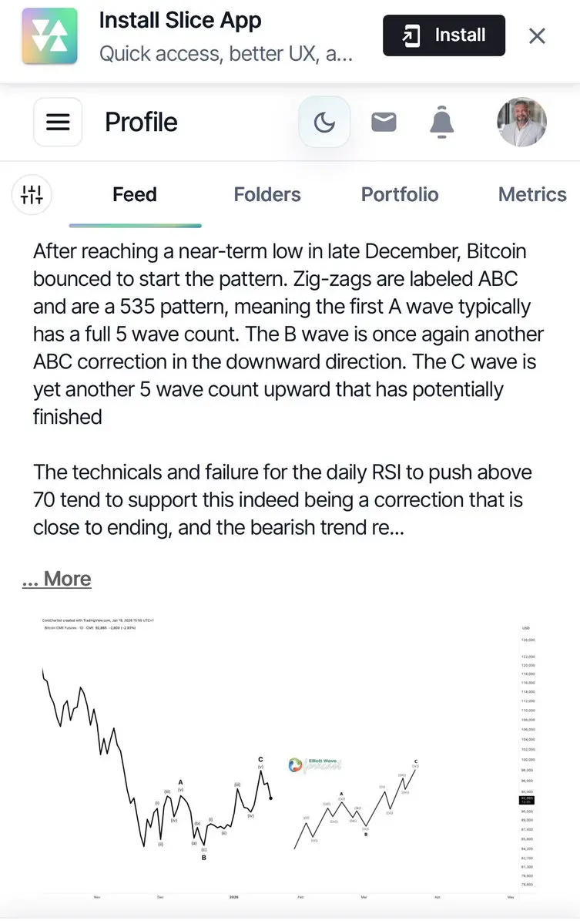Click the Install Slice App heading
The image size is (580, 924).
pyautogui.click(x=180, y=20)
